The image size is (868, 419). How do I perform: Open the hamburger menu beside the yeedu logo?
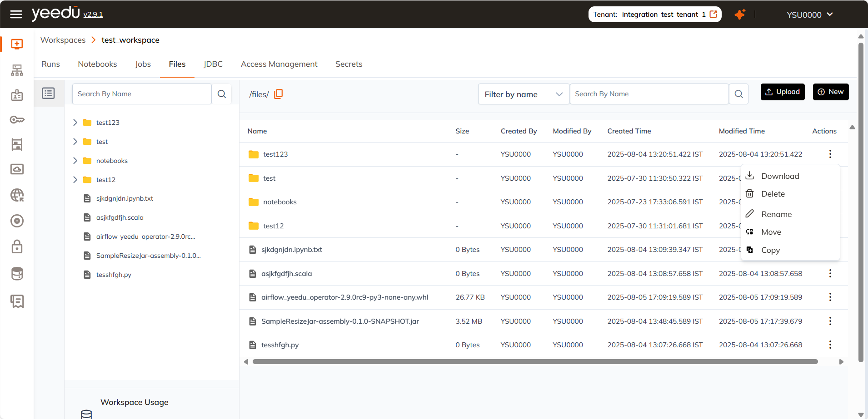click(16, 14)
